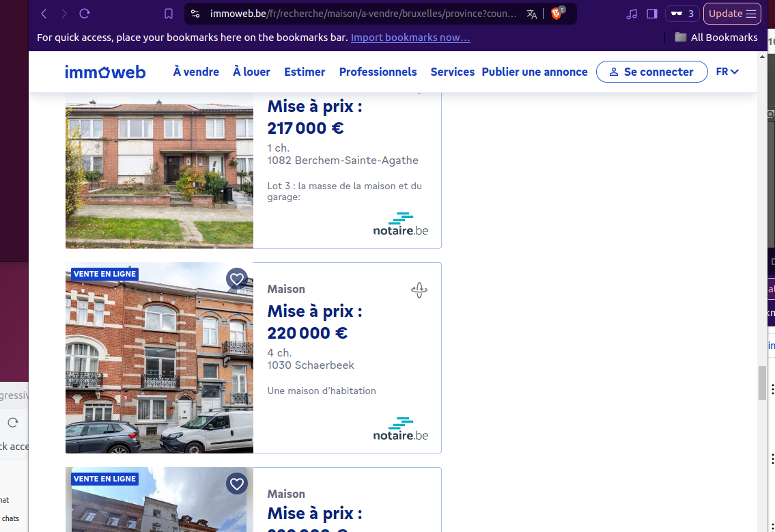Click the immoweb.be address bar URL
Viewport: 775px width, 532px height.
363,14
